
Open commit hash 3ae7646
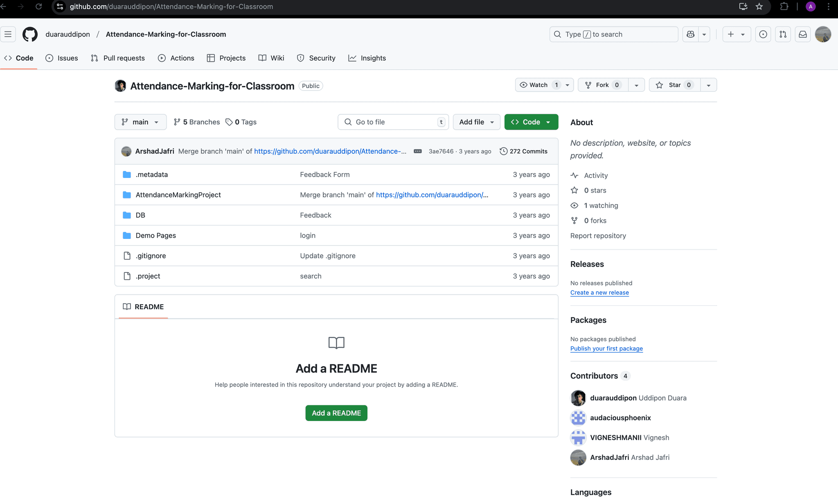tap(441, 151)
